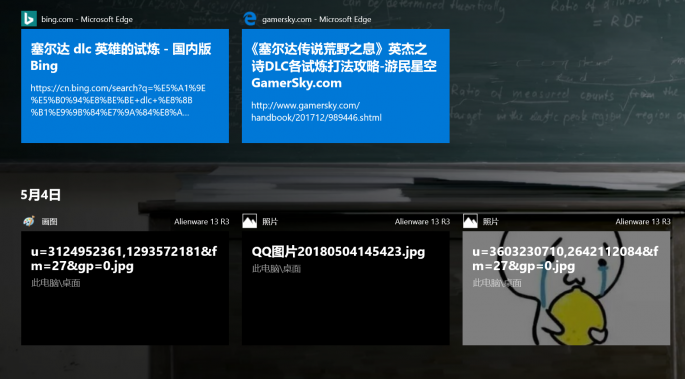Click the title '塞尔达 dlc 英雄的试炼 - 国内版 Bing'
Image resolution: width=685 pixels, height=379 pixels.
coord(121,57)
